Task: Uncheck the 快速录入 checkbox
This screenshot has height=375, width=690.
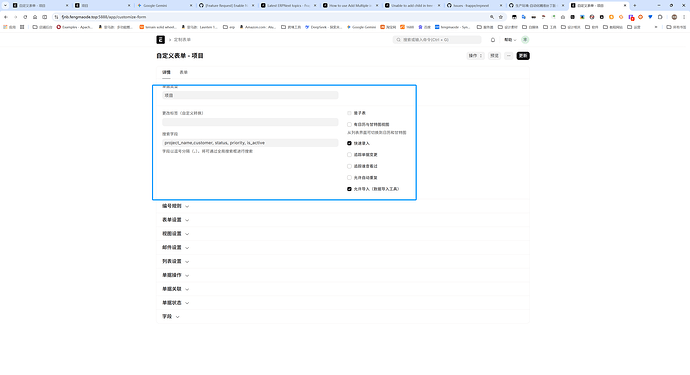Action: coord(349,143)
